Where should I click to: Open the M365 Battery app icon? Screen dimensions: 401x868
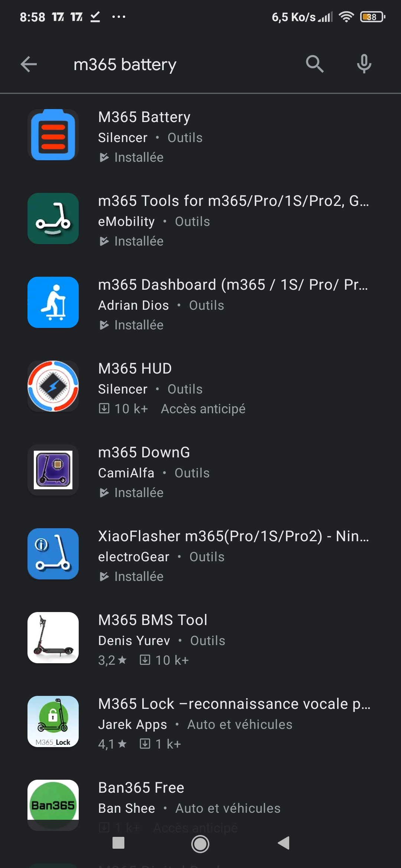pos(53,135)
